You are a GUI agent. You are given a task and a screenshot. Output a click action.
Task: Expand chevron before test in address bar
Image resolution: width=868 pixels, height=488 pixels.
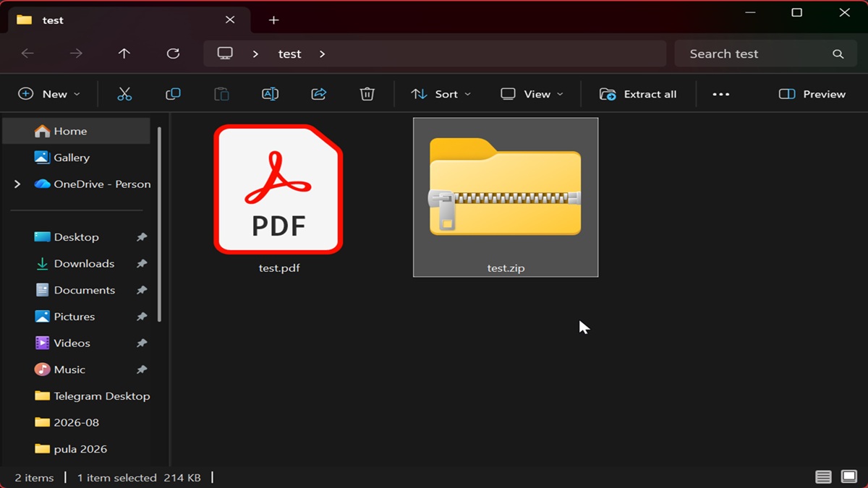(255, 54)
